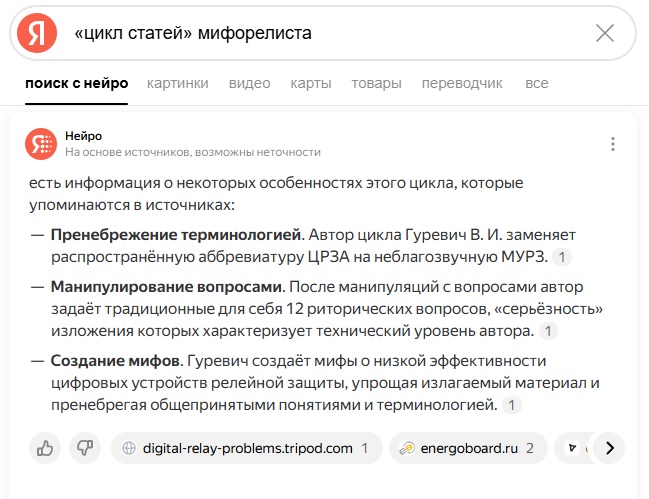Open energoboard.ru source link

(x=468, y=448)
